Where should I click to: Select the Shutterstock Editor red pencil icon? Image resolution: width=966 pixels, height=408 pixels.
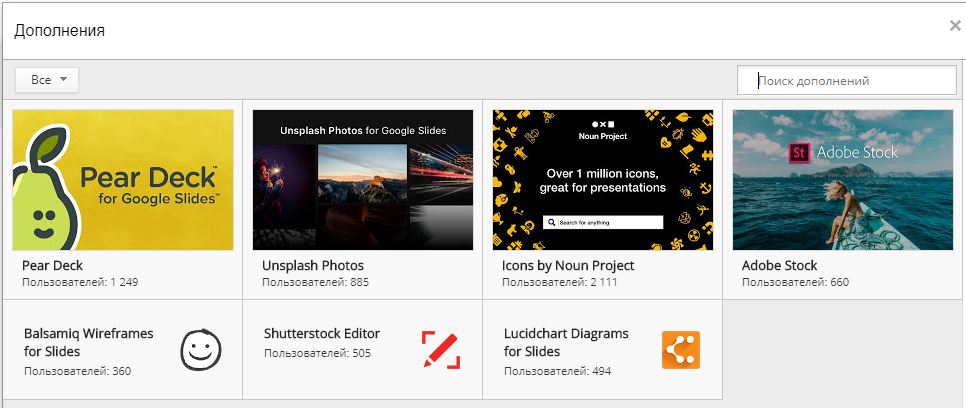(x=441, y=350)
